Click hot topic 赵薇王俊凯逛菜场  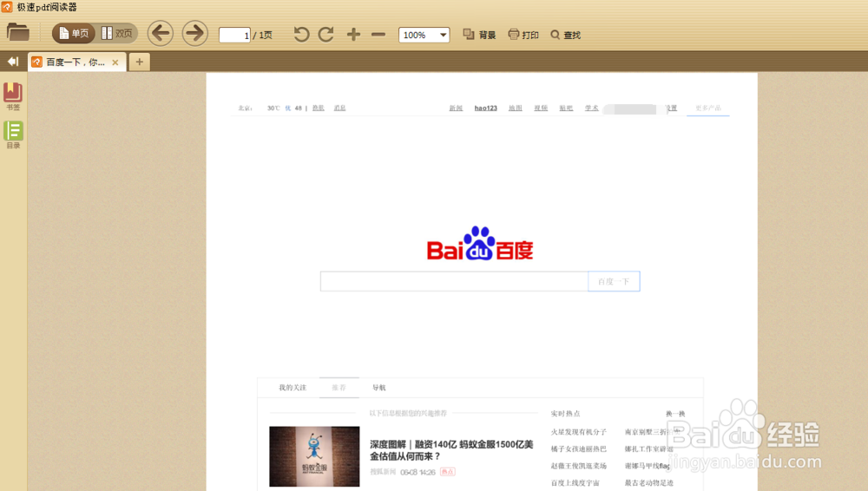pos(578,466)
